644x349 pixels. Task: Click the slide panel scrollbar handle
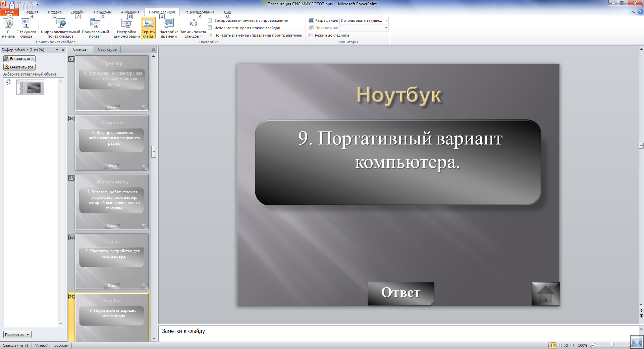click(x=154, y=152)
